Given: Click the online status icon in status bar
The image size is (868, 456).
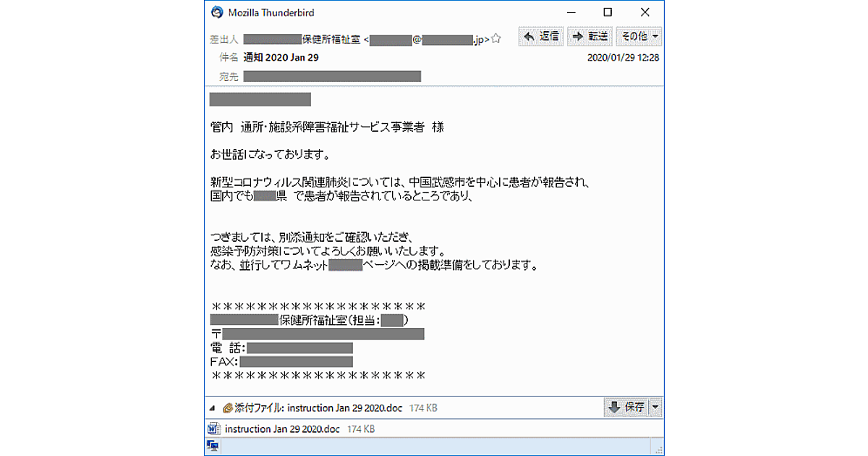Looking at the screenshot, I should point(213,446).
